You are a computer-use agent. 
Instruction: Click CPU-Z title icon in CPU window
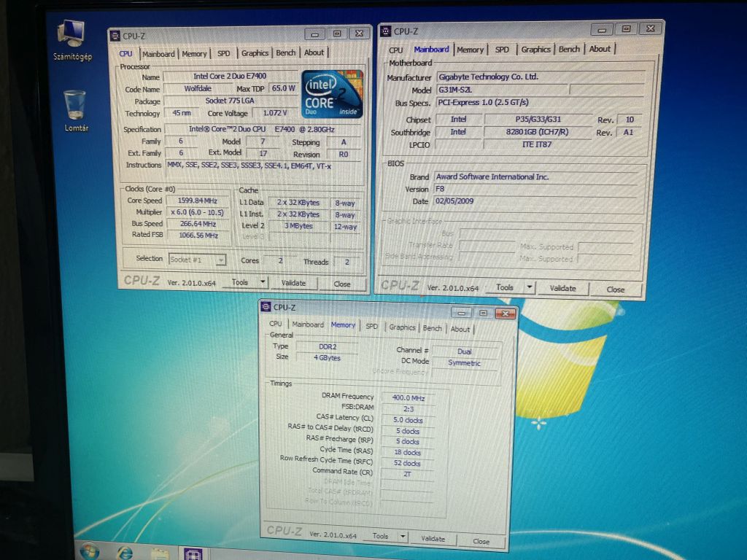(115, 36)
